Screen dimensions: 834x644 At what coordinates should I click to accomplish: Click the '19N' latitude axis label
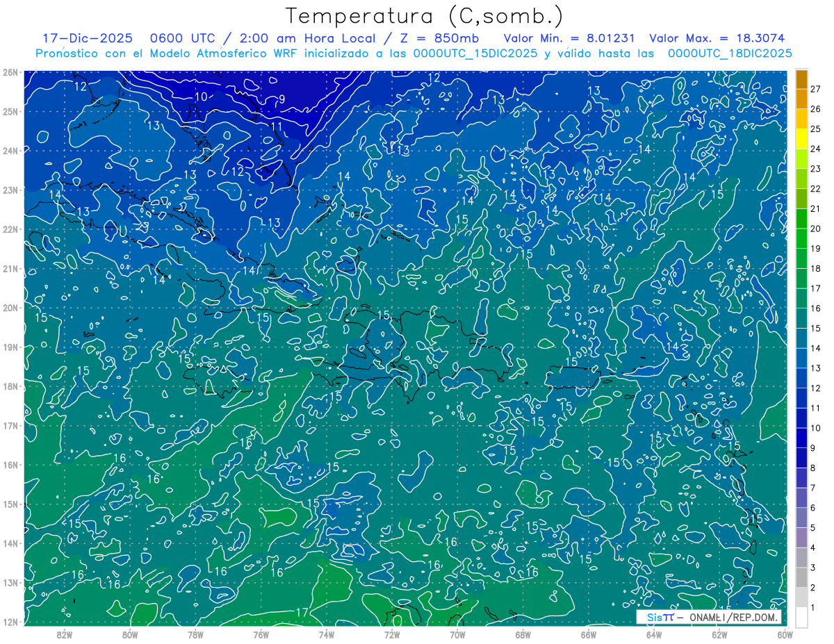(x=10, y=347)
